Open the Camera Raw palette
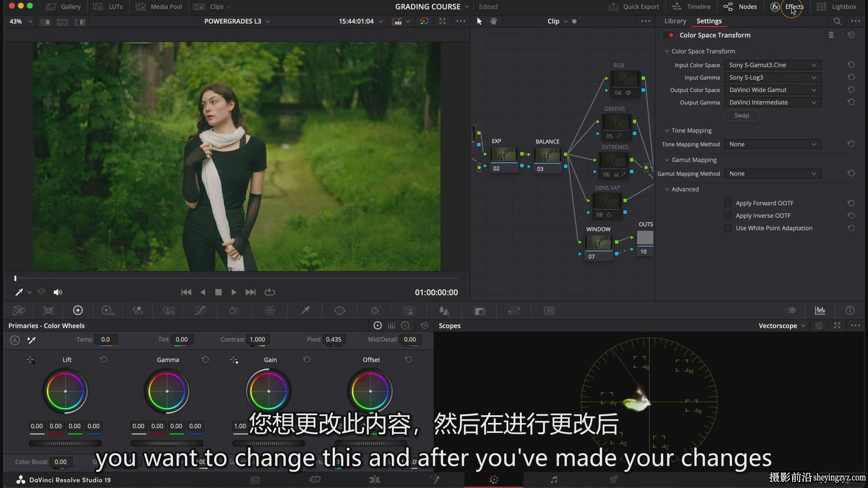This screenshot has height=488, width=868. pos(19,310)
